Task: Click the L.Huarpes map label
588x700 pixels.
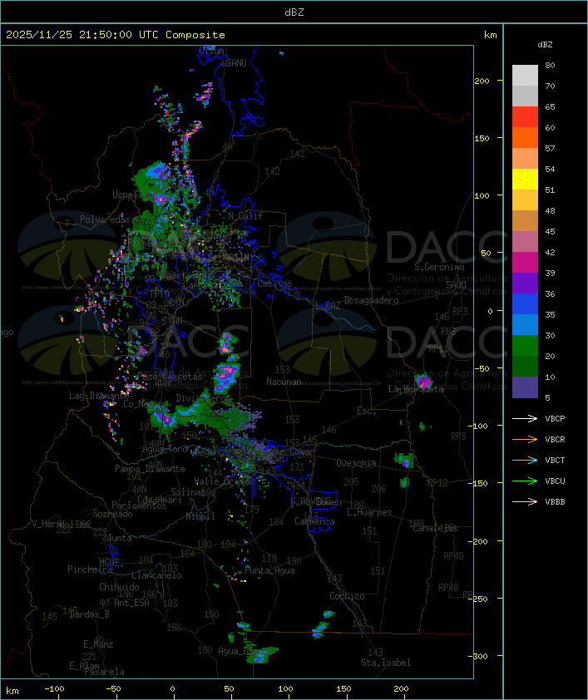Action: pos(369,512)
